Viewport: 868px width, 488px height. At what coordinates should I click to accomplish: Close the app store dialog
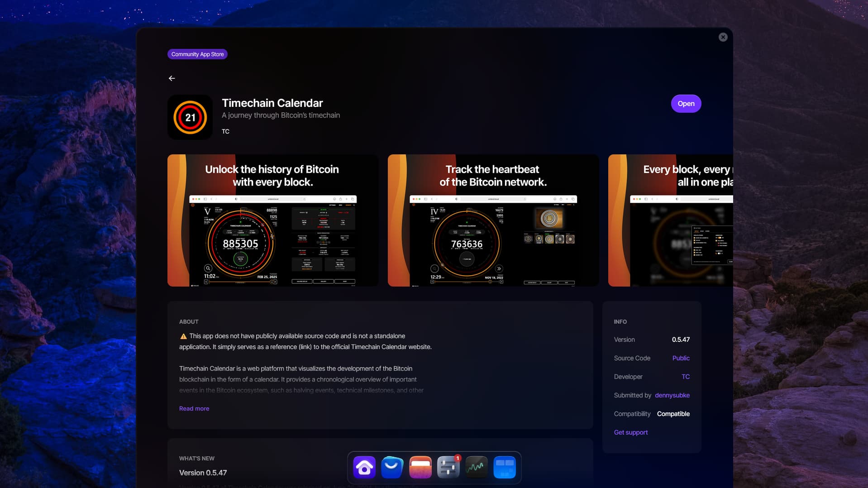coord(723,37)
